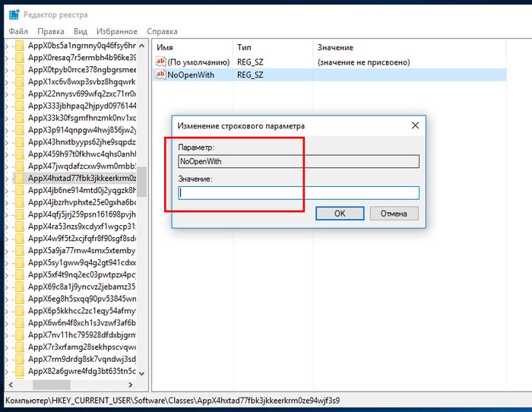Expand the AppX4ra53nzs9xcdyxf1wgcp31 key

[x=7, y=227]
